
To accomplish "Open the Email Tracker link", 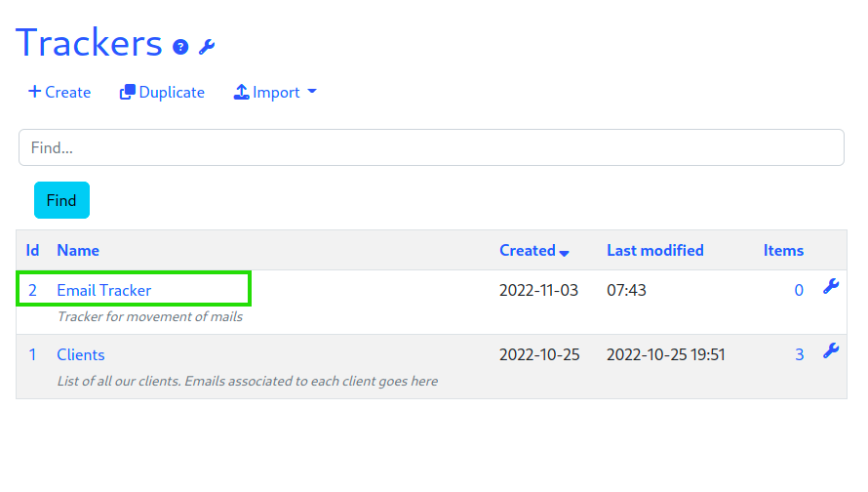I will point(104,290).
